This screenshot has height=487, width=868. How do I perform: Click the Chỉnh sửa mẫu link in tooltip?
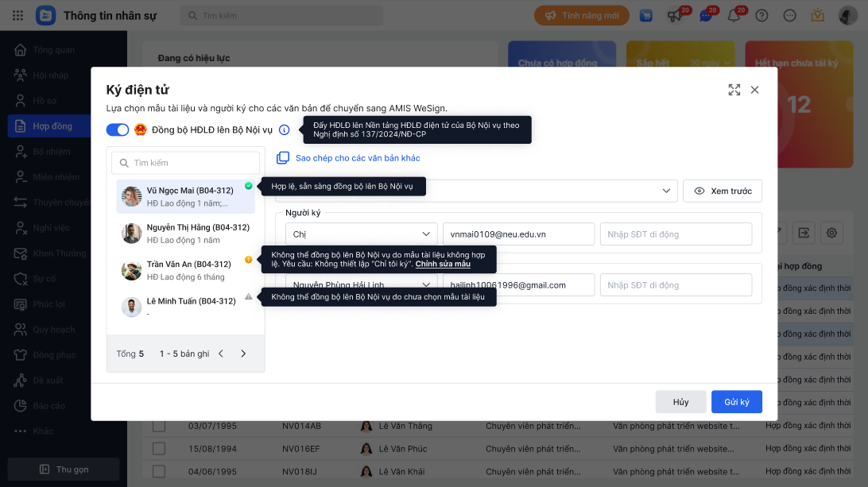point(443,264)
